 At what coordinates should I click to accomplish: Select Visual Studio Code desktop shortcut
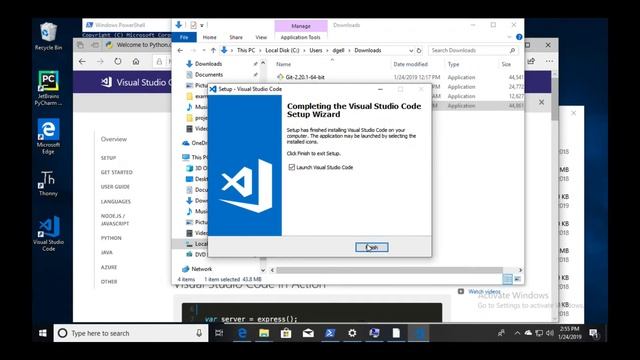[49, 233]
